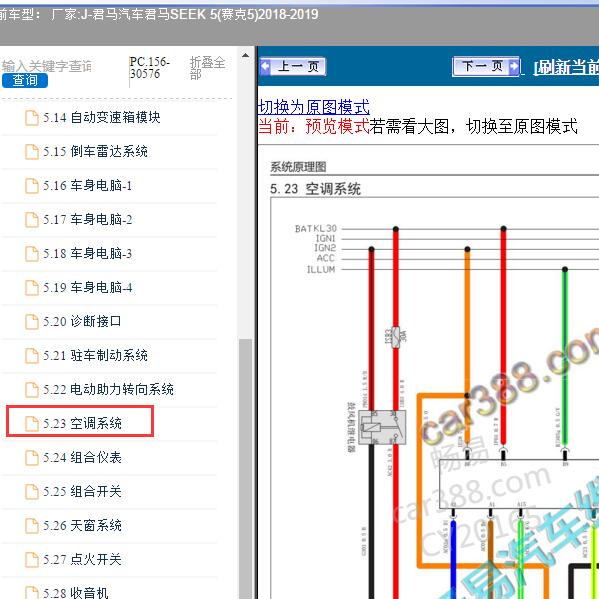Switch to original image mode link
599x599 pixels.
[314, 107]
